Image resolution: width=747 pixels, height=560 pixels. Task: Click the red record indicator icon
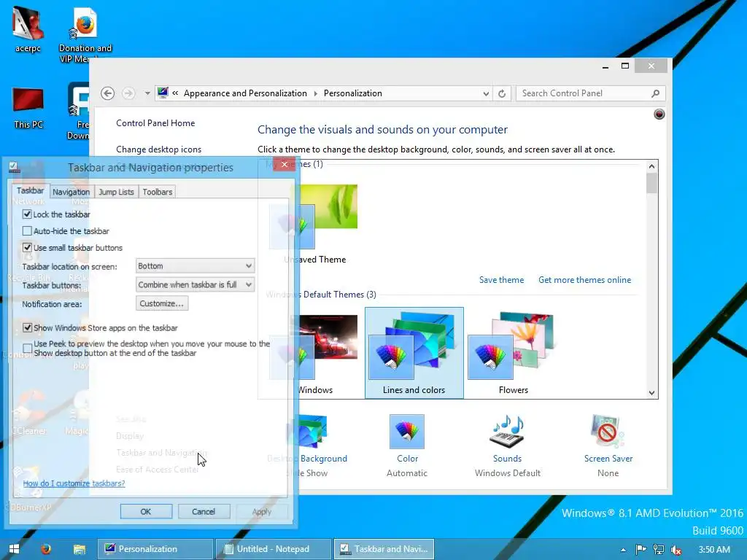point(659,114)
